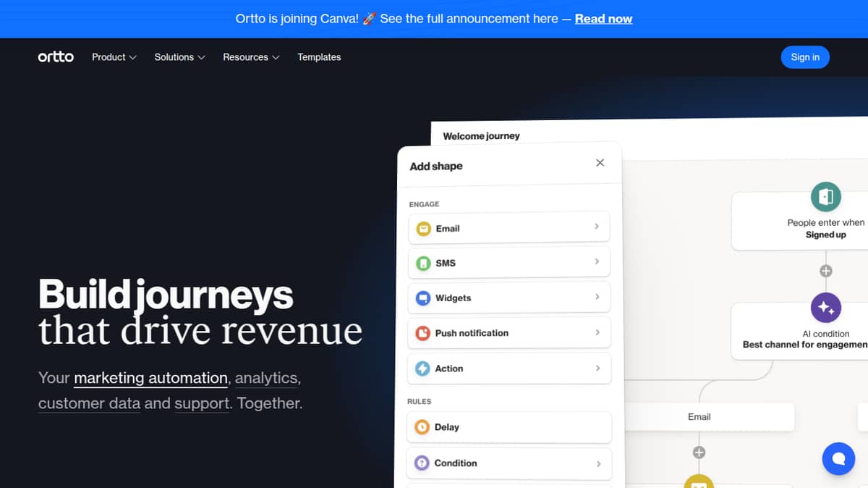
Task: Select the green SMS shape icon
Action: [x=423, y=264]
